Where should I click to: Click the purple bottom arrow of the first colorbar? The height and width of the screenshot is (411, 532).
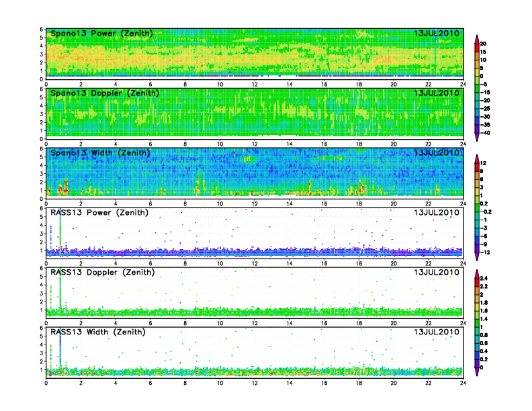click(x=477, y=137)
